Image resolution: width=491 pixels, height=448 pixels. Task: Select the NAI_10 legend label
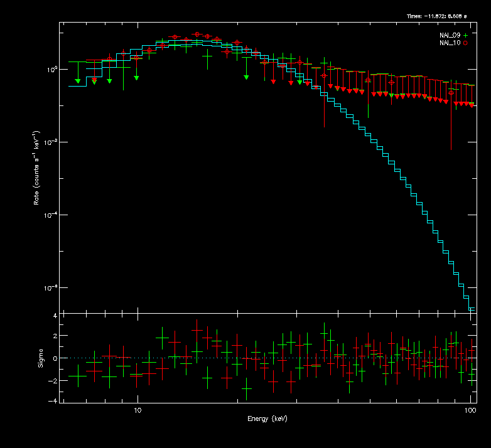point(450,43)
